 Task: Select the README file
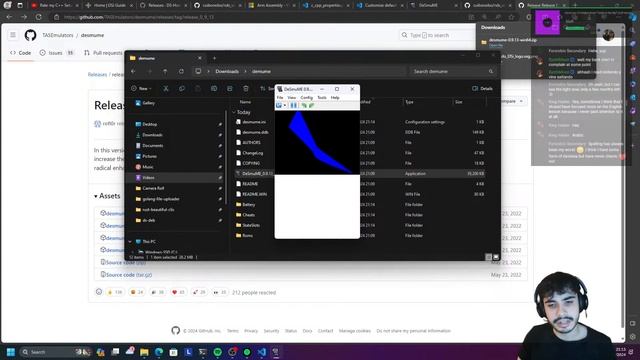pyautogui.click(x=250, y=184)
